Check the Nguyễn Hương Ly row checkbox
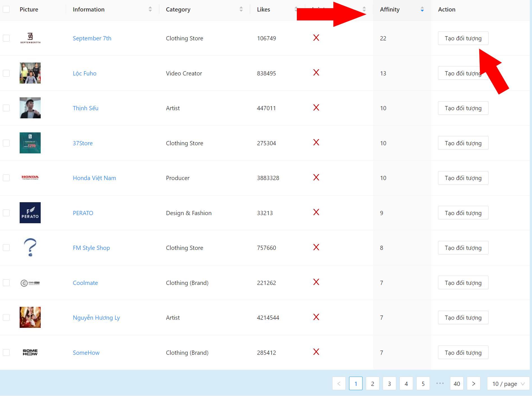Viewport: 532px width, 396px height. tap(6, 317)
